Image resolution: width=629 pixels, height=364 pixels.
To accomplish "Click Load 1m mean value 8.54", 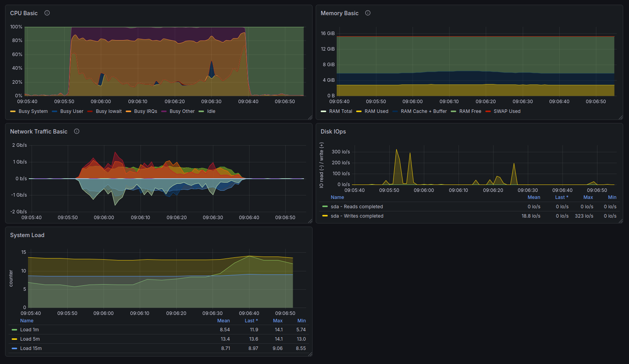I will pyautogui.click(x=225, y=330).
